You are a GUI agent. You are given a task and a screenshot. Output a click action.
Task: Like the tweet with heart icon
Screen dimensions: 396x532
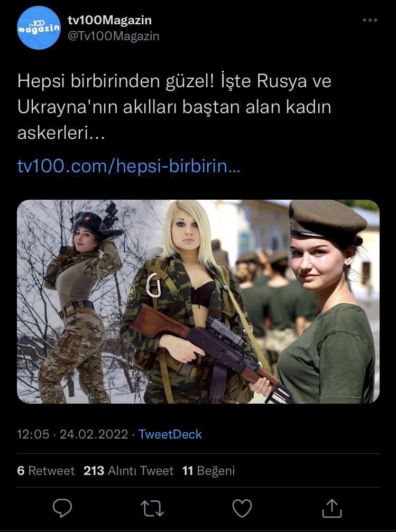pyautogui.click(x=242, y=508)
